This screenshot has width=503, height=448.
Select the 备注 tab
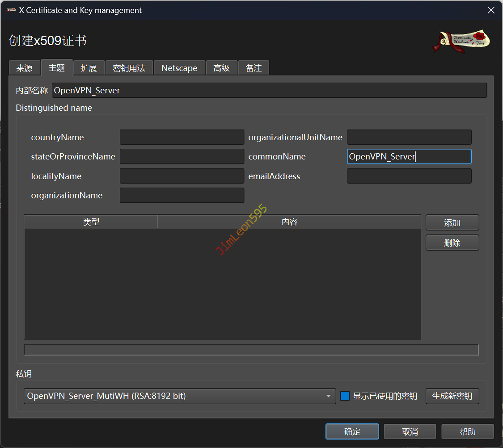254,68
